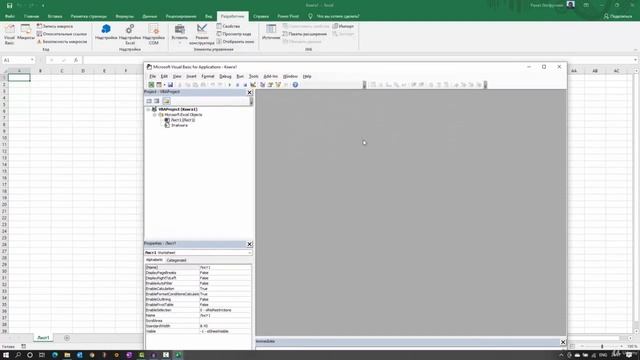Open the Properties object dropdown
This screenshot has width=640, height=360.
tap(249, 253)
